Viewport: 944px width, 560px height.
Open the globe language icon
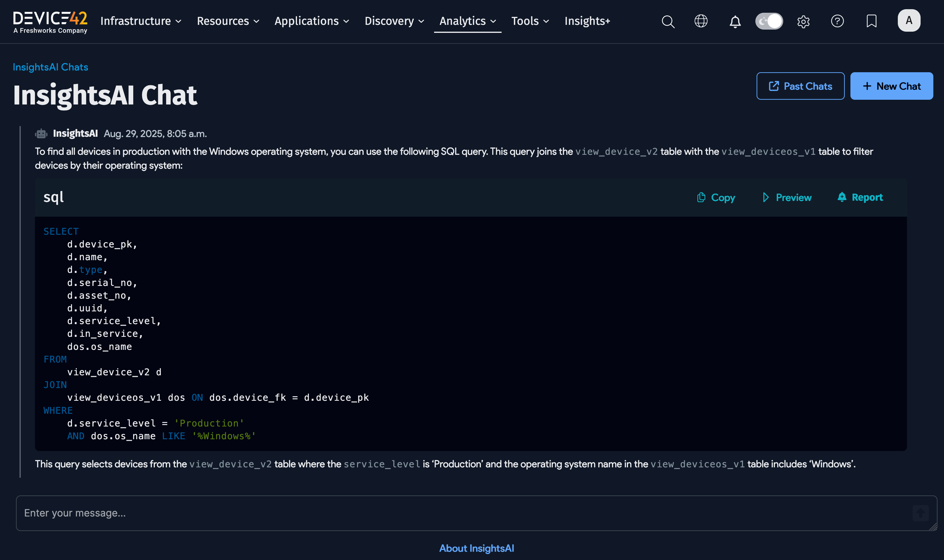pyautogui.click(x=701, y=21)
